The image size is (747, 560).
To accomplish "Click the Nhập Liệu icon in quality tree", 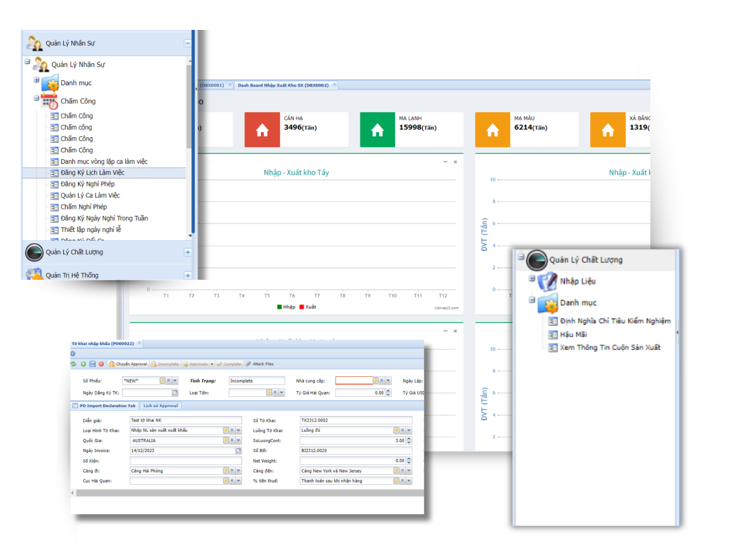I will [x=547, y=281].
